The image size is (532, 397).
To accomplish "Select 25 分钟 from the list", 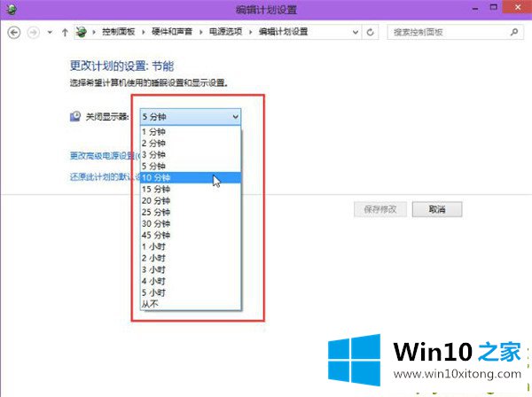I will (x=191, y=212).
